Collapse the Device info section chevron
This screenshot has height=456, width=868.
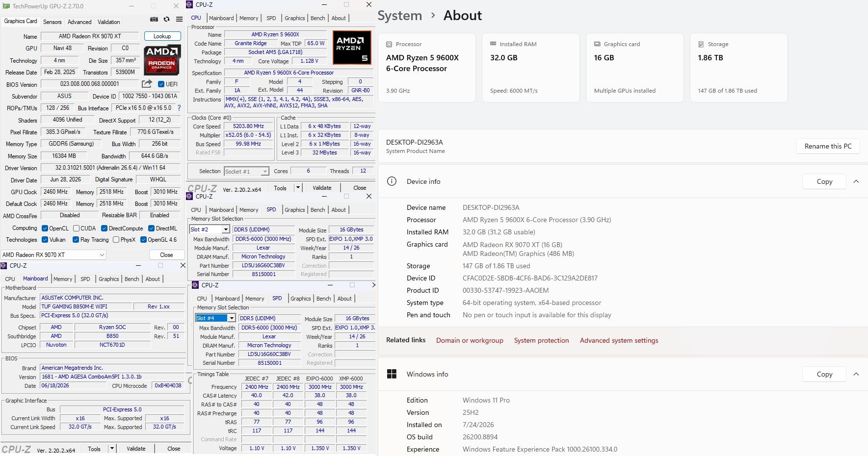[856, 181]
